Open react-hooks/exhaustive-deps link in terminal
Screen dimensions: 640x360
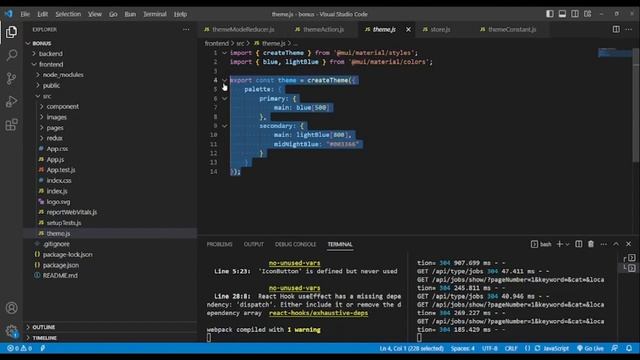[318, 313]
